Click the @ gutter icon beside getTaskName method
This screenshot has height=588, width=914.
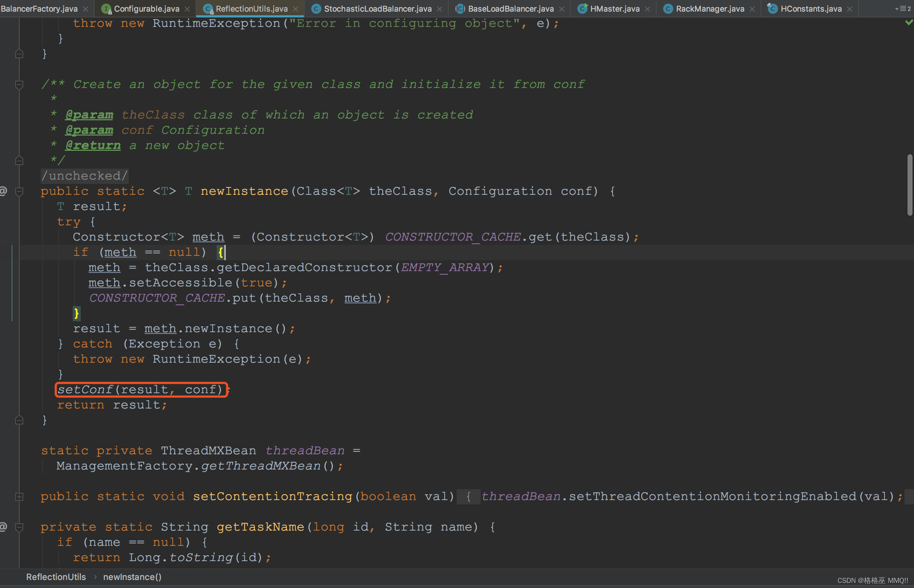[3, 527]
